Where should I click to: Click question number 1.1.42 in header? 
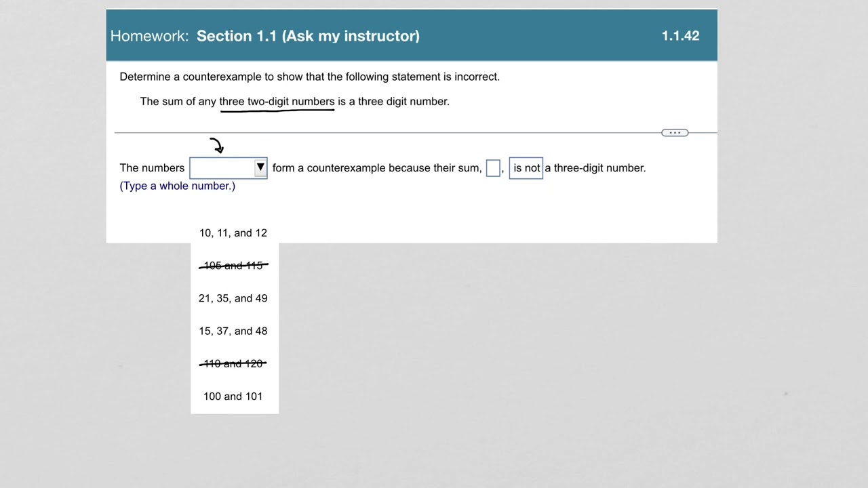click(680, 36)
